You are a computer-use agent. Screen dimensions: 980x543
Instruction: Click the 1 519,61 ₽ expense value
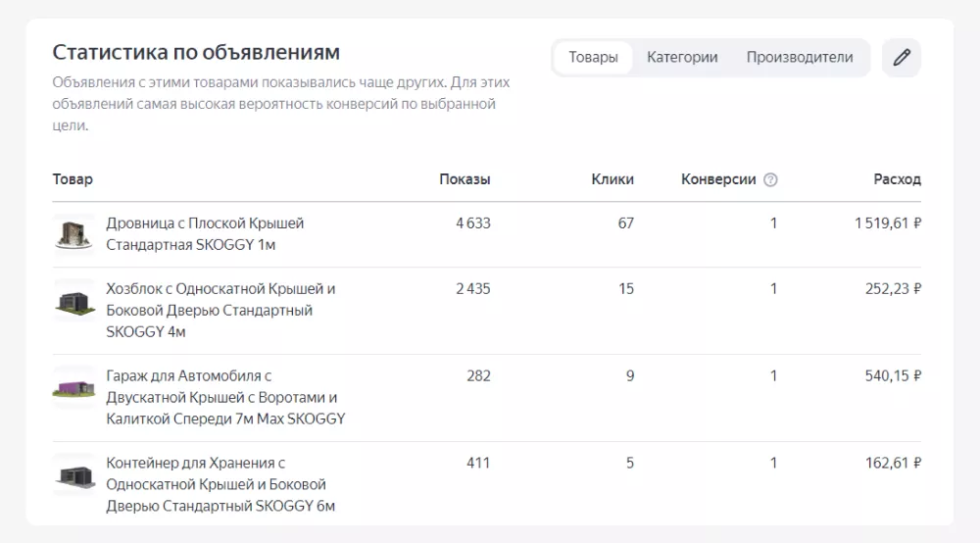887,223
